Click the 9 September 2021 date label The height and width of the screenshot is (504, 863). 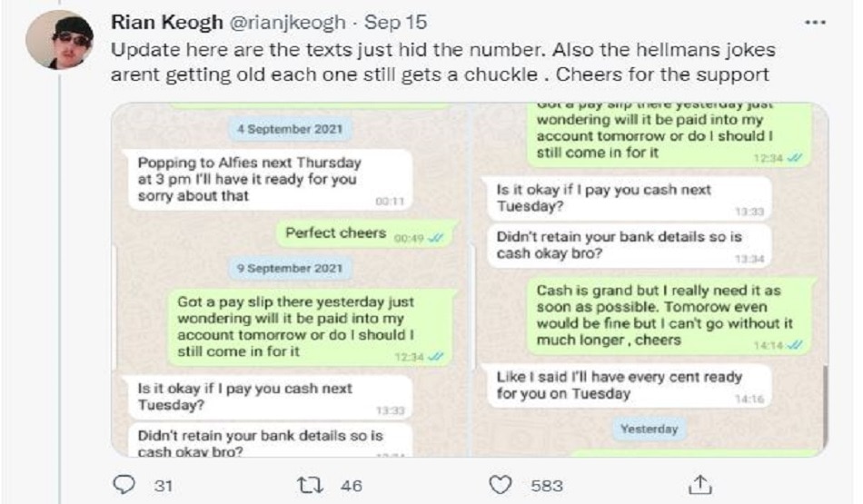[288, 268]
